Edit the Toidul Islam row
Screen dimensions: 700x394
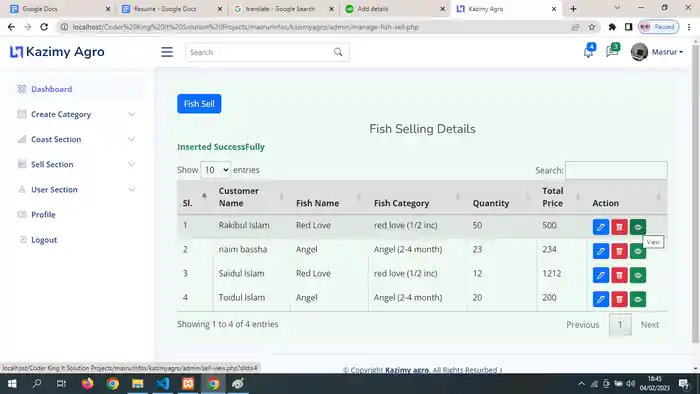[600, 299]
